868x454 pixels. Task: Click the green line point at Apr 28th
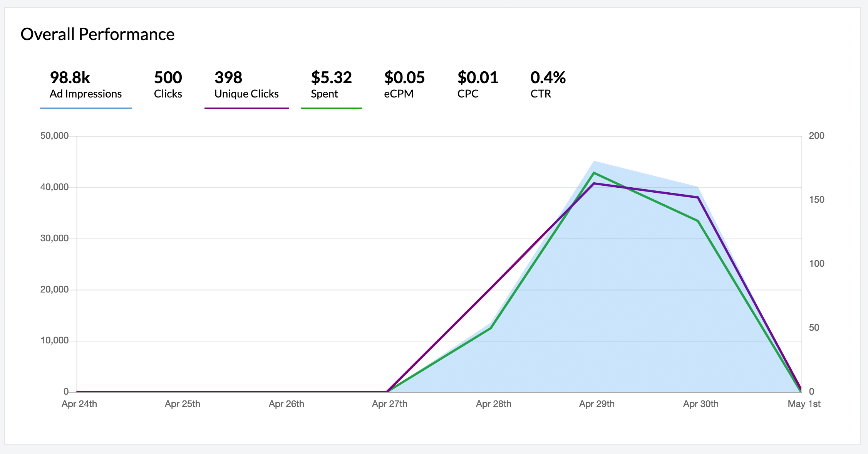(x=491, y=328)
